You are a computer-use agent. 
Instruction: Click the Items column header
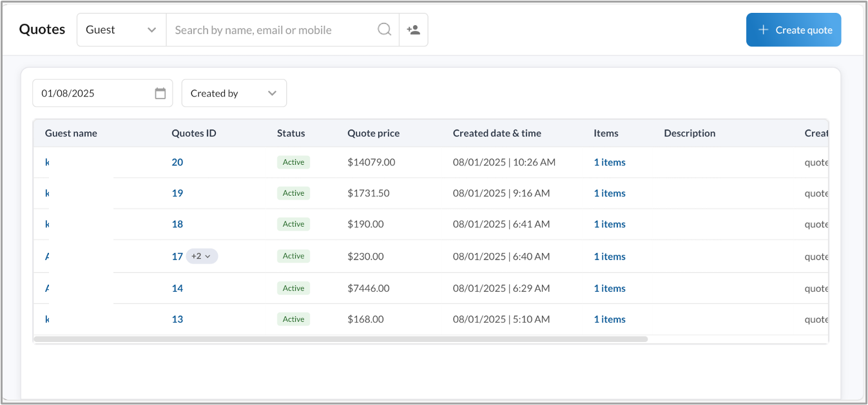[606, 133]
